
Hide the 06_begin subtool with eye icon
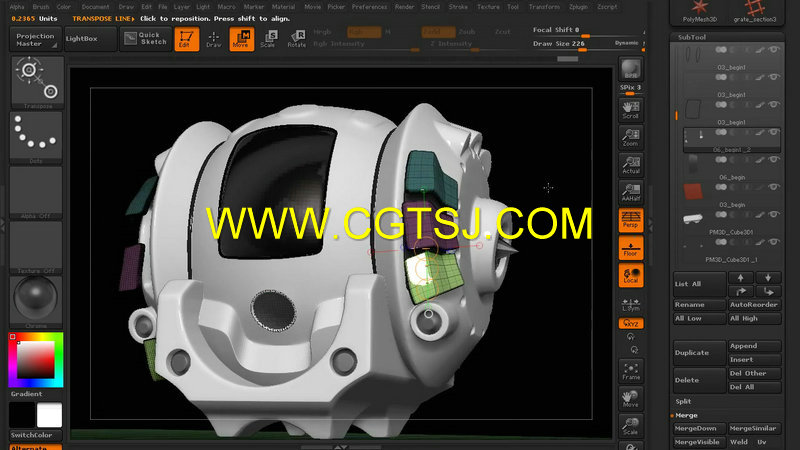click(774, 160)
